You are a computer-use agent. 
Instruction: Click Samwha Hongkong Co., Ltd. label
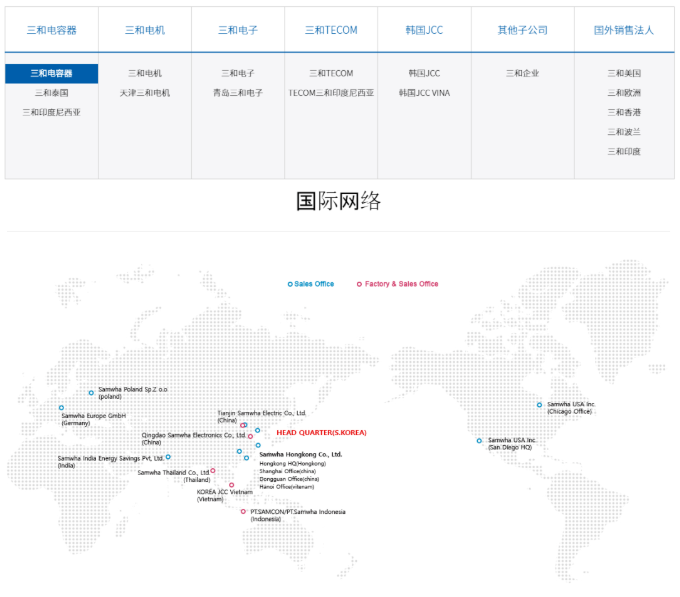coord(301,454)
